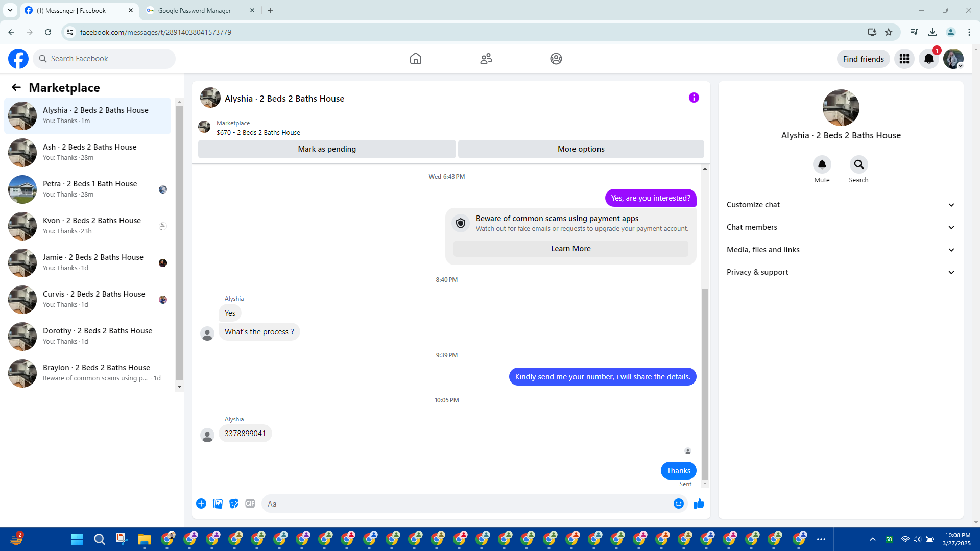The image size is (980, 551).
Task: Click Learn More on the scam warning
Action: (570, 249)
